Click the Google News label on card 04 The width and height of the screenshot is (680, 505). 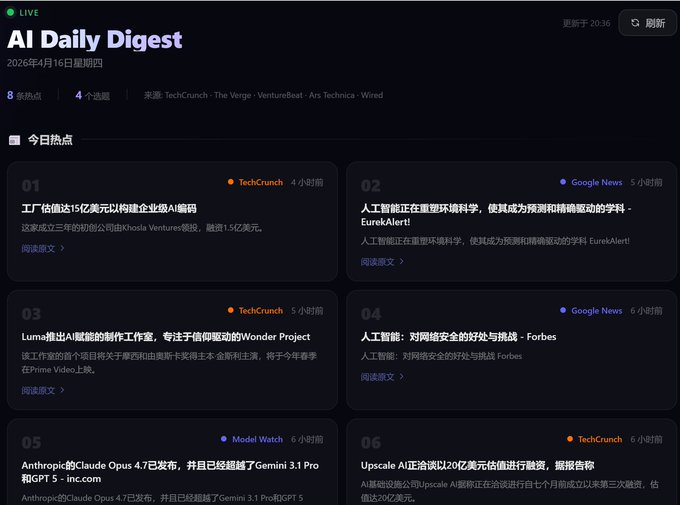596,311
